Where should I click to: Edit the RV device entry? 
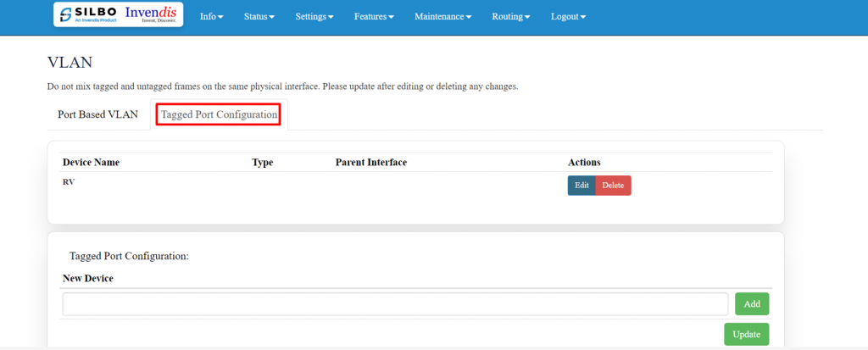coord(581,186)
